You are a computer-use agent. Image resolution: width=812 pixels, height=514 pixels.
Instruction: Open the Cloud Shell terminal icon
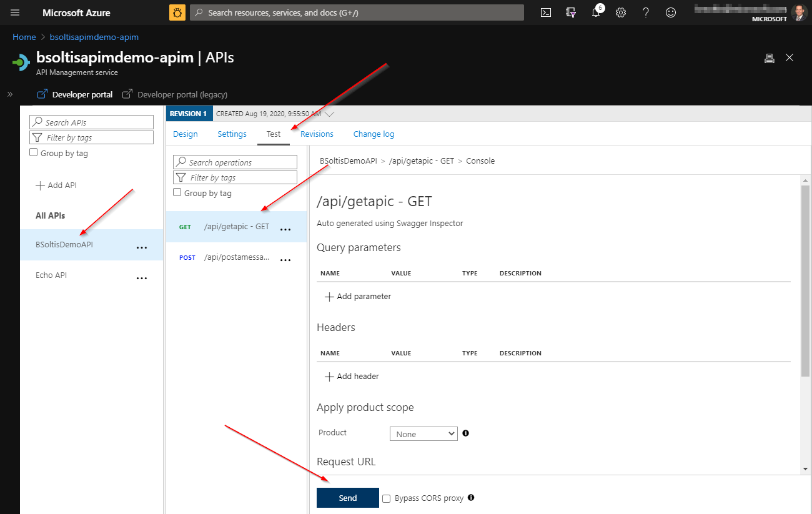[x=545, y=12]
